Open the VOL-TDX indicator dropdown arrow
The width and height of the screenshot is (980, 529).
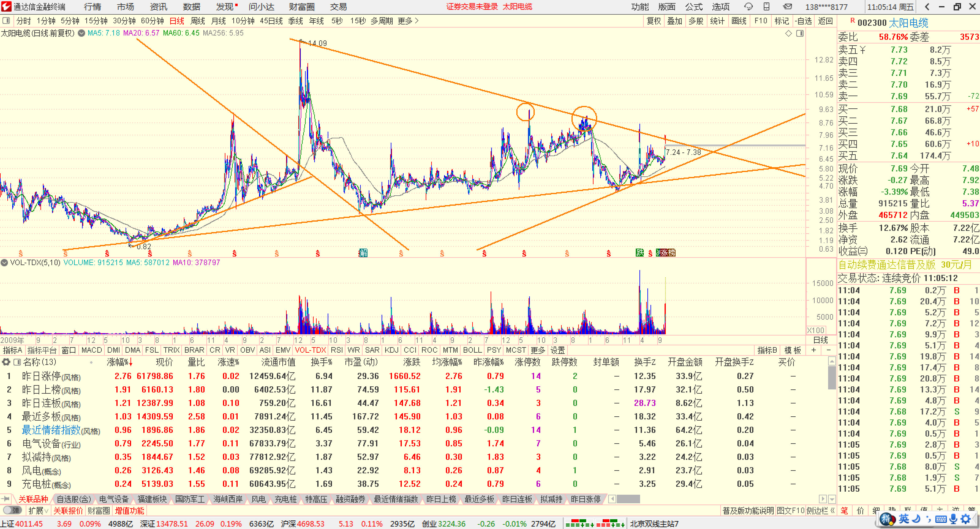[5, 262]
